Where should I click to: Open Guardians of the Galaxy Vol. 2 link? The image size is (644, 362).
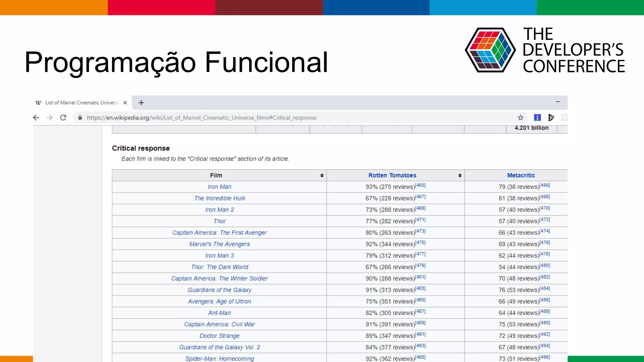[x=219, y=348]
